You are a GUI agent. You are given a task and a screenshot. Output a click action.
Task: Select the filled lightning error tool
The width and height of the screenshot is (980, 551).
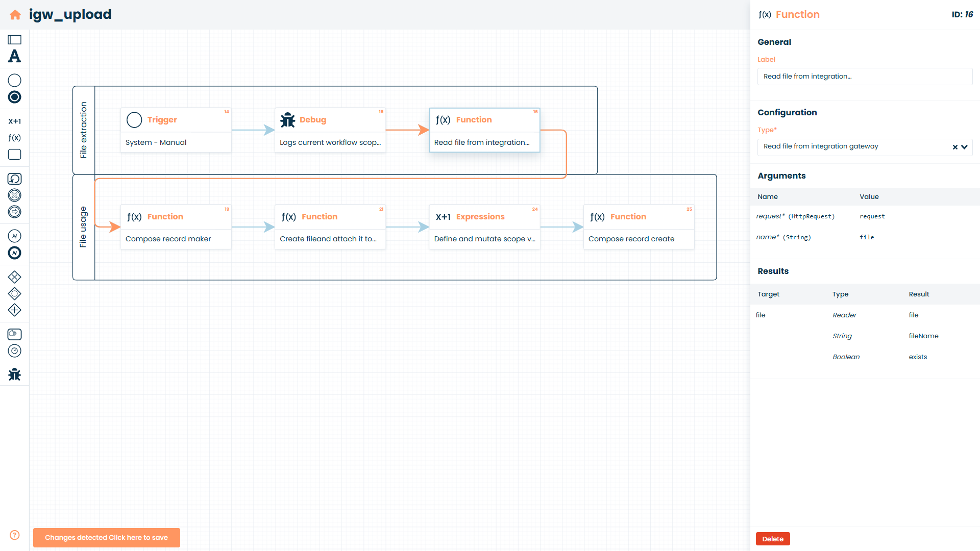[x=14, y=253]
